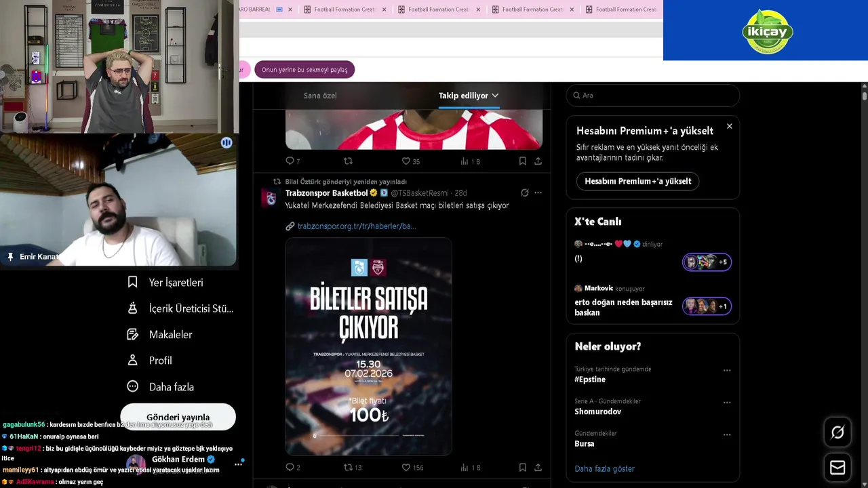This screenshot has width=868, height=488.
Task: Click Hesabını Premium+'a yükselt button
Action: coord(638,181)
